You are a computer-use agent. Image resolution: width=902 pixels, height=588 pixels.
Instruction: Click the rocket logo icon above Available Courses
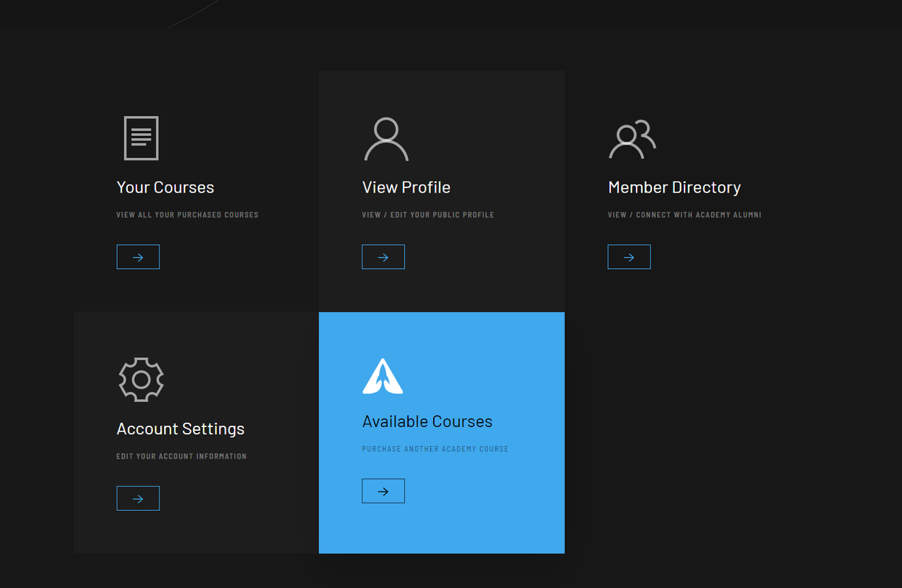click(x=383, y=376)
